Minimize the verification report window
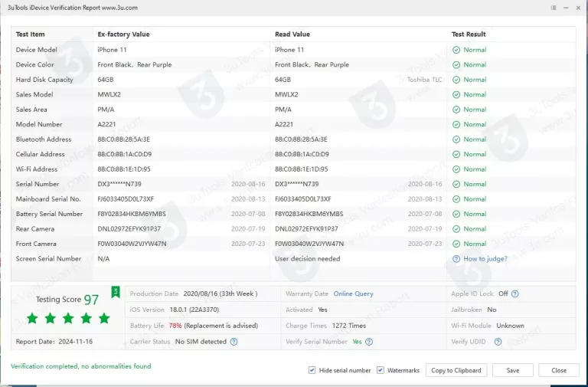The width and height of the screenshot is (588, 387). click(x=566, y=8)
